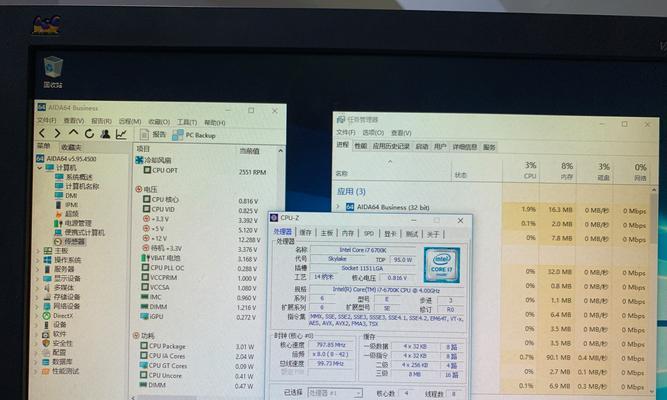667x400 pixels.
Task: Click the 设备 devices tree icon
Action: [x=46, y=325]
